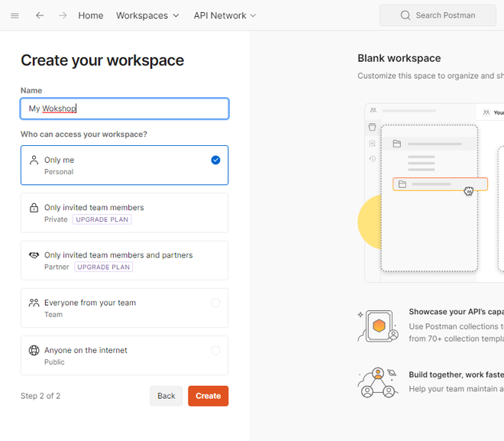Click the Step 2 of 2 text
This screenshot has width=504, height=441.
40,396
